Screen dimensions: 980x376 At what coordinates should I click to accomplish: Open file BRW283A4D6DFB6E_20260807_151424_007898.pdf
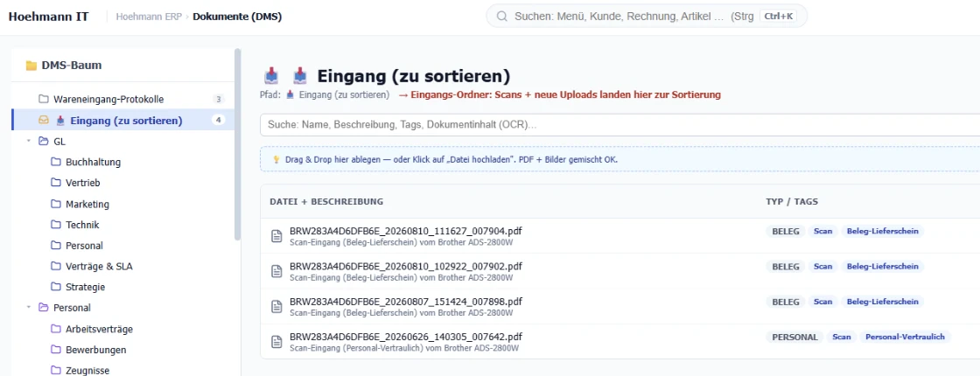pyautogui.click(x=406, y=302)
